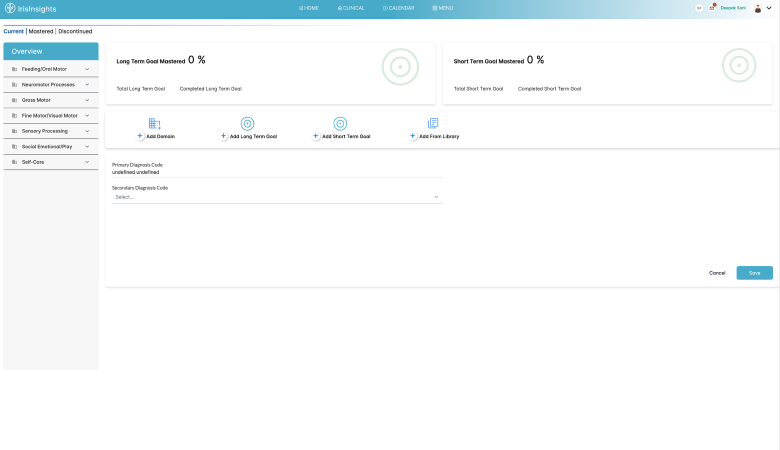Click the Add From Library icon
Viewport: 780px width, 450px height.
click(x=433, y=124)
